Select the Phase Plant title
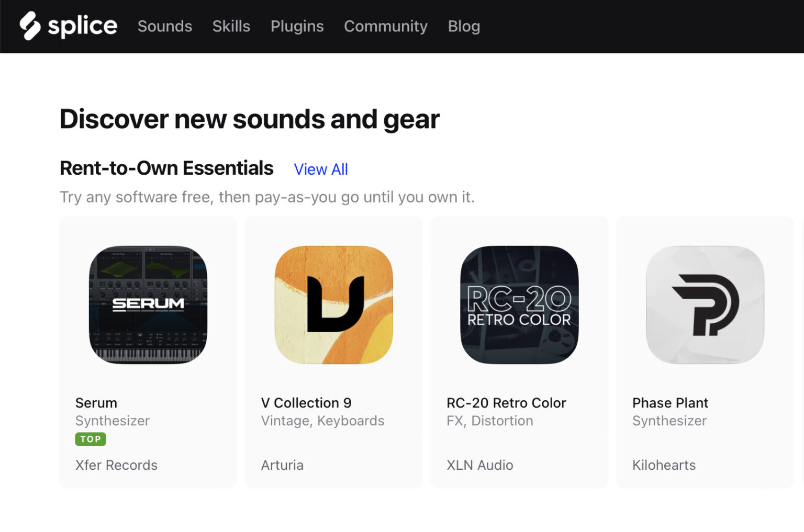This screenshot has height=532, width=804. pyautogui.click(x=670, y=403)
